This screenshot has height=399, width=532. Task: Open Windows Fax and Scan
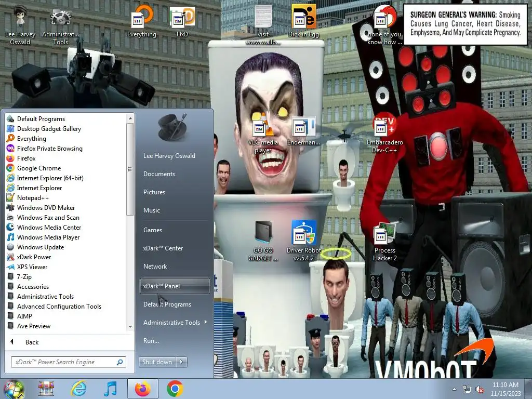[48, 217]
